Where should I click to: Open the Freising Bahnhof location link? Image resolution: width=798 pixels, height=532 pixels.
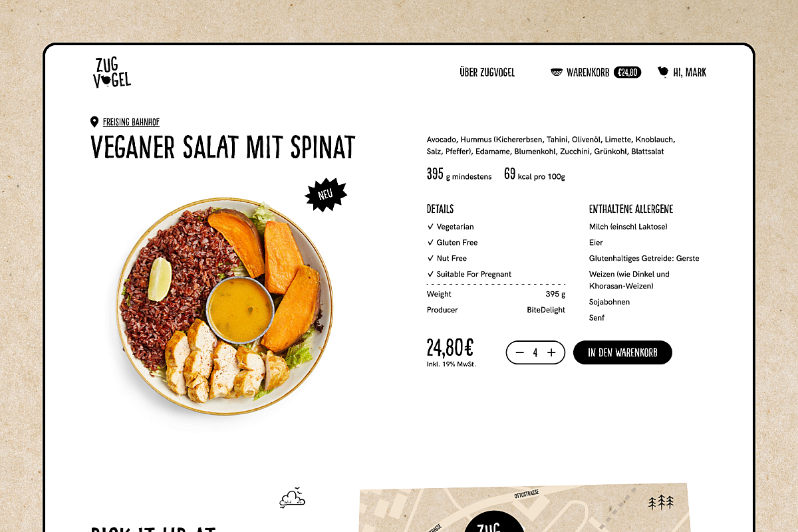coord(131,122)
